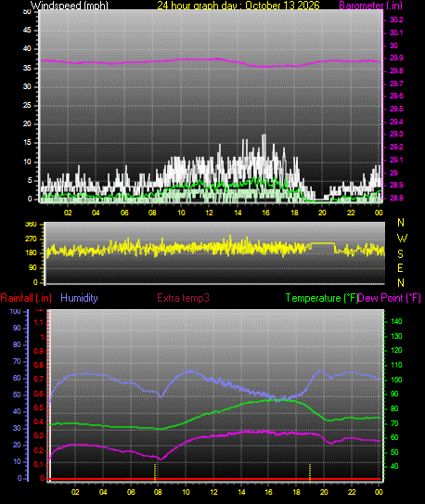425x504 pixels.
Task: Select the 30.2 barometer axis value
Action: tap(396, 19)
